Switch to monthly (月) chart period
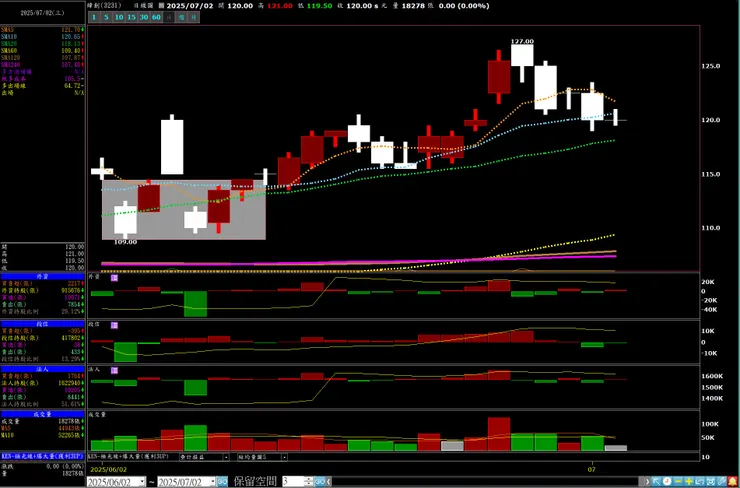 (x=193, y=17)
